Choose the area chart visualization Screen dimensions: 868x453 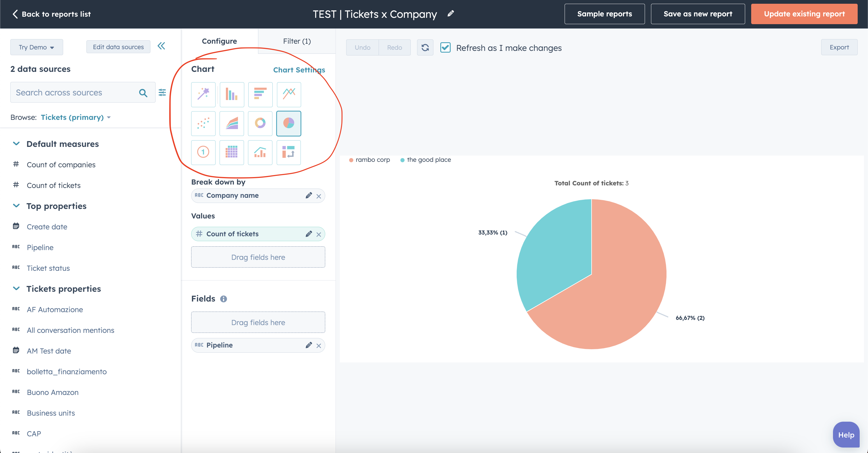(x=231, y=123)
